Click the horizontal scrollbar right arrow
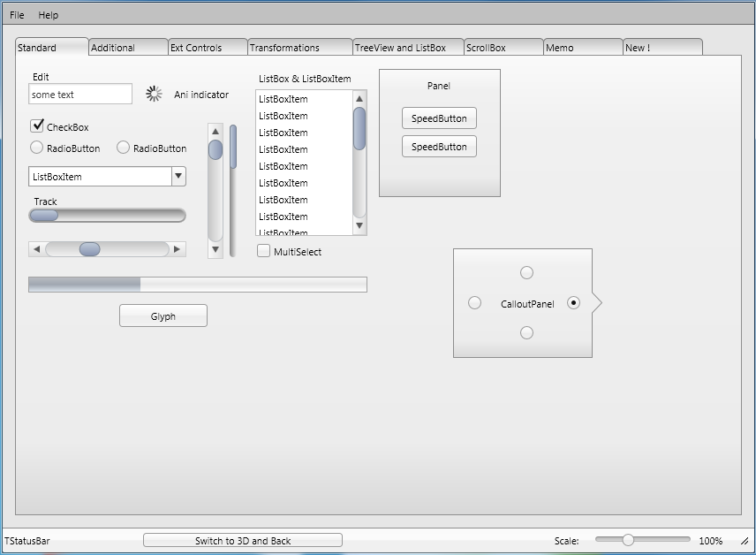This screenshot has height=555, width=756. coord(177,249)
